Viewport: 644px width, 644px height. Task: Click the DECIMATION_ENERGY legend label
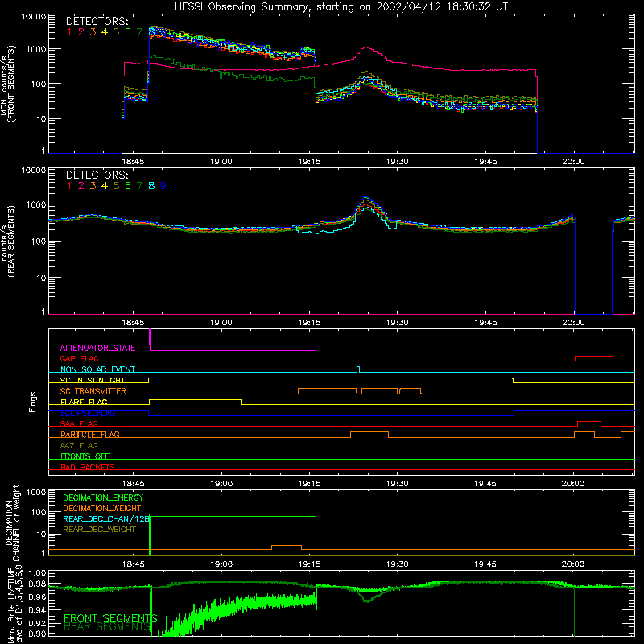click(103, 497)
